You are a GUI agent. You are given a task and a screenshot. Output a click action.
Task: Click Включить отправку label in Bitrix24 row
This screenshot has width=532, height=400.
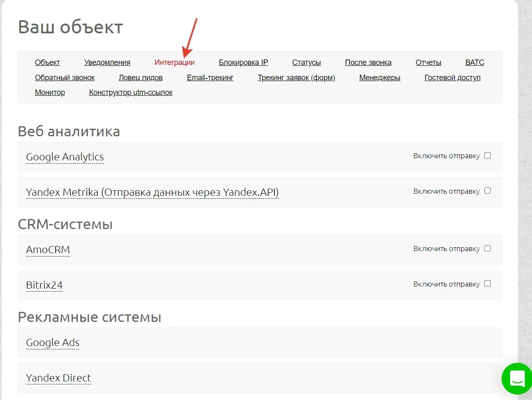[x=446, y=284]
